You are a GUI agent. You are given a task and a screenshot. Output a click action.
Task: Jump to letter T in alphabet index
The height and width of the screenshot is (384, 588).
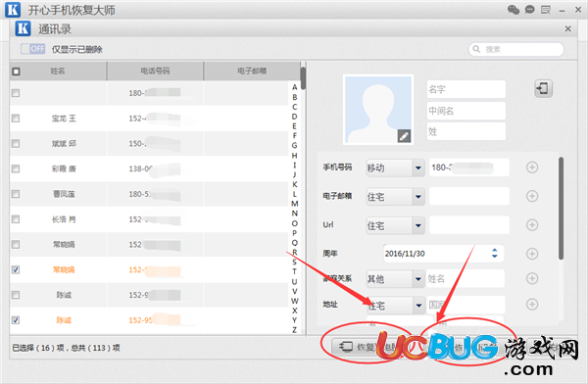point(294,271)
